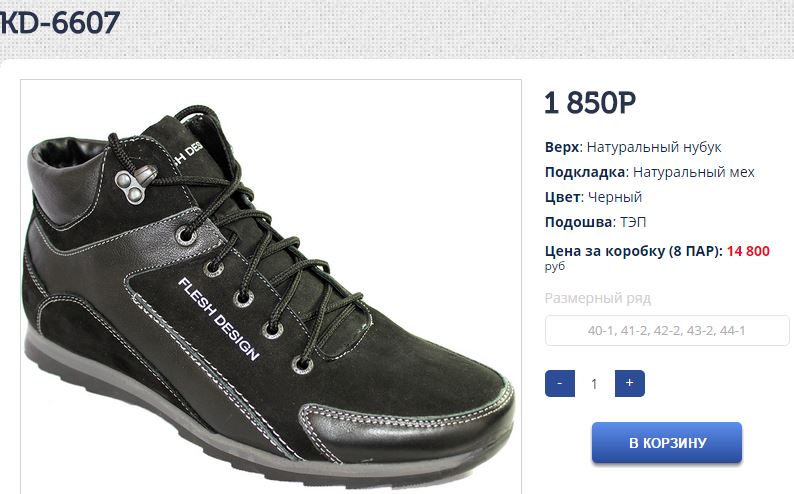Click the Цвет: Черный attribute
Viewport: 794px width, 494px height.
coord(593,197)
